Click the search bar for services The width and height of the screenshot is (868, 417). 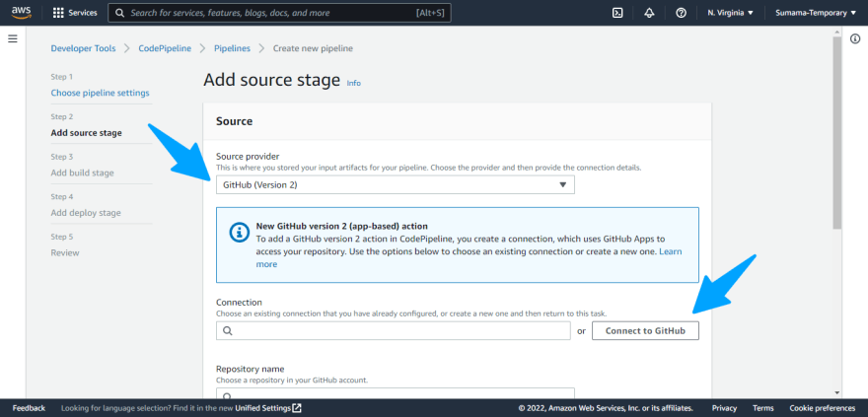(279, 13)
